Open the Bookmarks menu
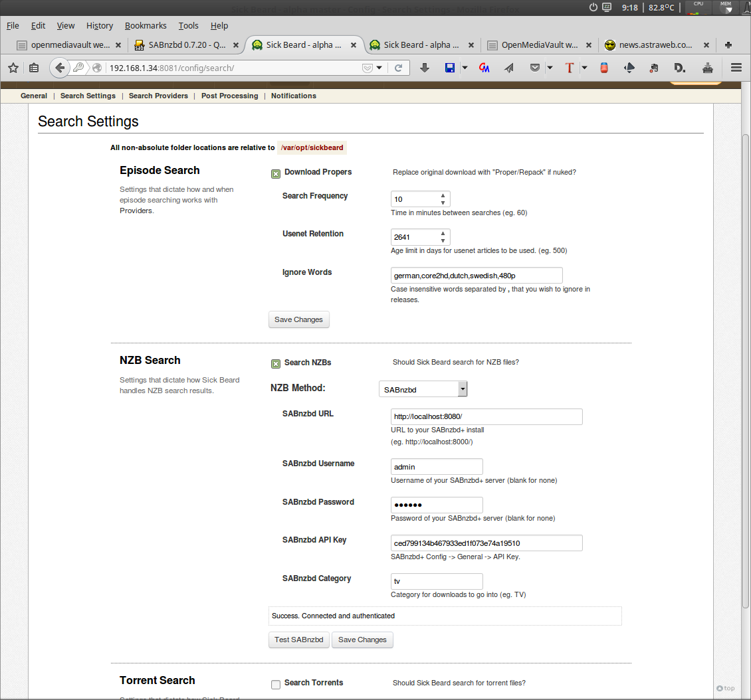 (146, 26)
